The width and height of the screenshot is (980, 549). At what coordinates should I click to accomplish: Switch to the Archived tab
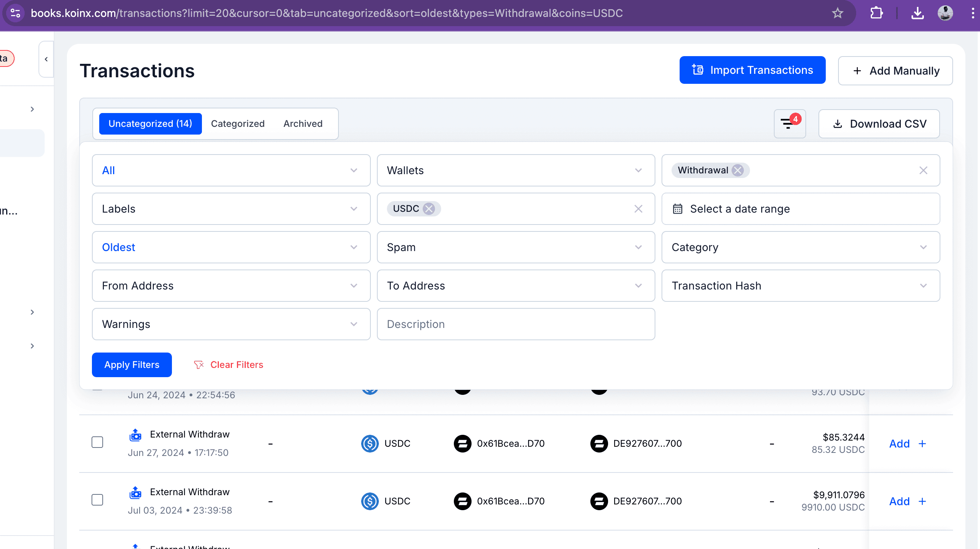pyautogui.click(x=303, y=124)
